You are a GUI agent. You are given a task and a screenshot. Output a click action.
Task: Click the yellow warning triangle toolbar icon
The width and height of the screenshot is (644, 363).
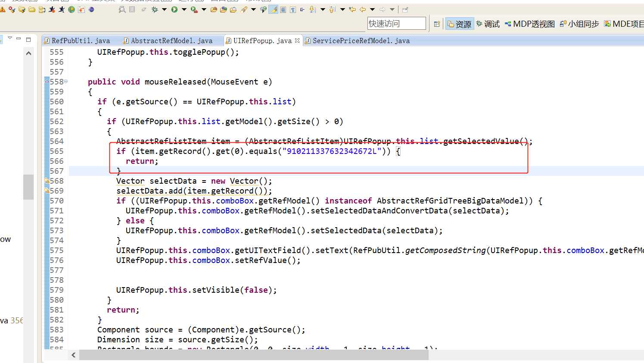point(3,9)
